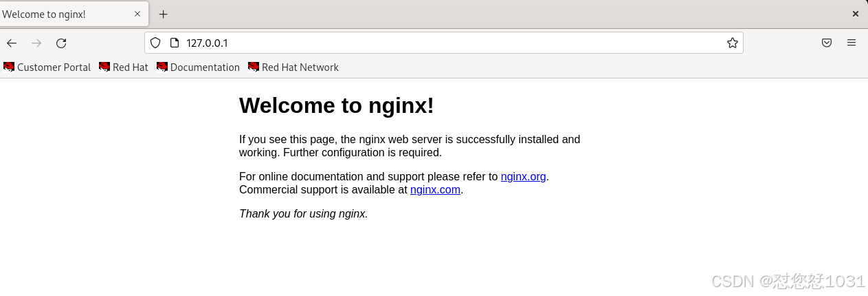Open the Documentation bookmark

198,67
